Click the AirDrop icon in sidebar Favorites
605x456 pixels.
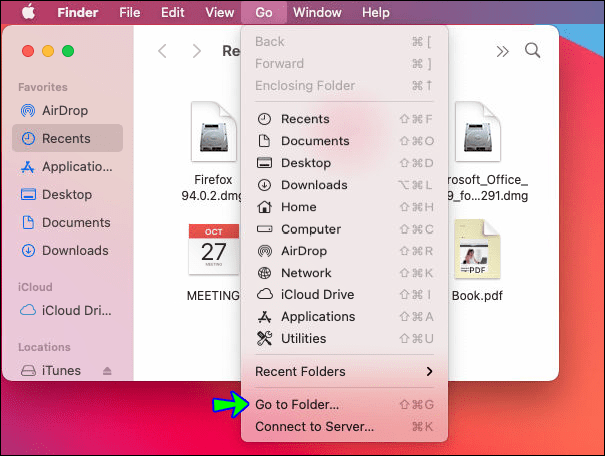28,111
